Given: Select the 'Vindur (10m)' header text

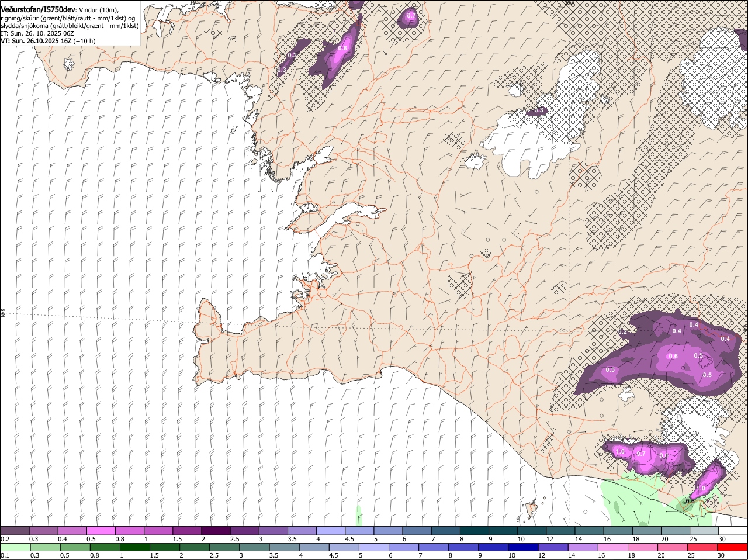Looking at the screenshot, I should [x=98, y=10].
